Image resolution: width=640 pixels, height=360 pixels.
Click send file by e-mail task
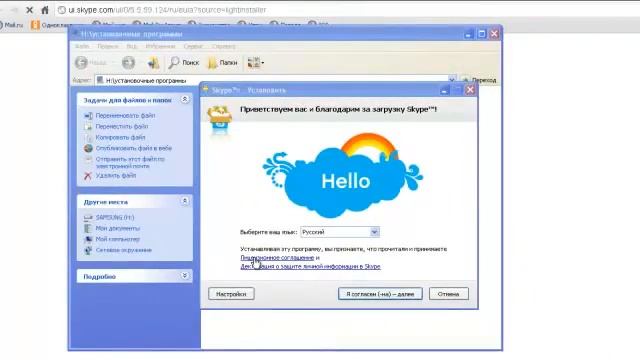pos(130,162)
